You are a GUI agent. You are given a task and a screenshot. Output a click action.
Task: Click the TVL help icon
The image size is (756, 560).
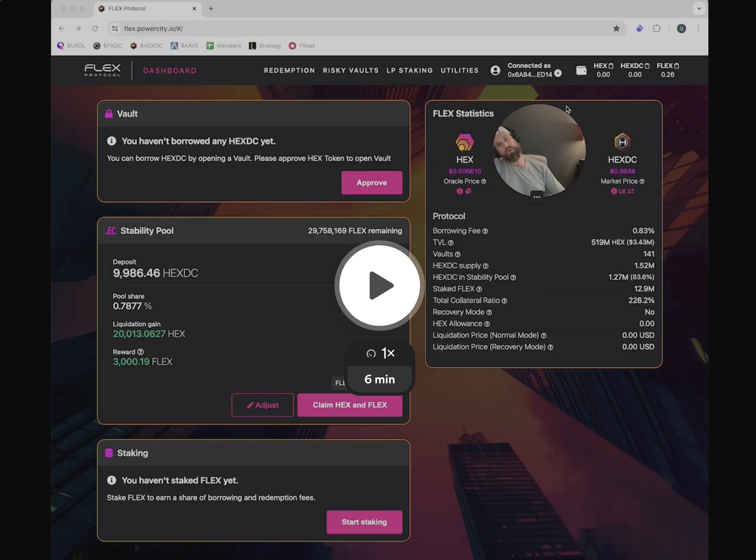click(x=451, y=243)
